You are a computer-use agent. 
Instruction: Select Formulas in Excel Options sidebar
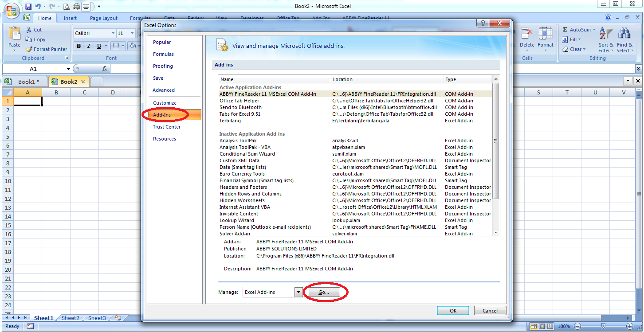[x=163, y=54]
